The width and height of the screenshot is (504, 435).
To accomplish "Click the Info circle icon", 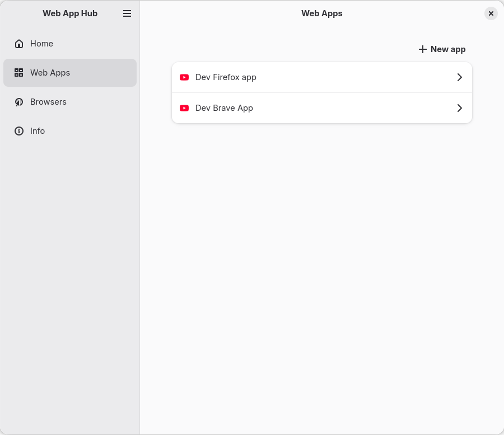I will (19, 131).
